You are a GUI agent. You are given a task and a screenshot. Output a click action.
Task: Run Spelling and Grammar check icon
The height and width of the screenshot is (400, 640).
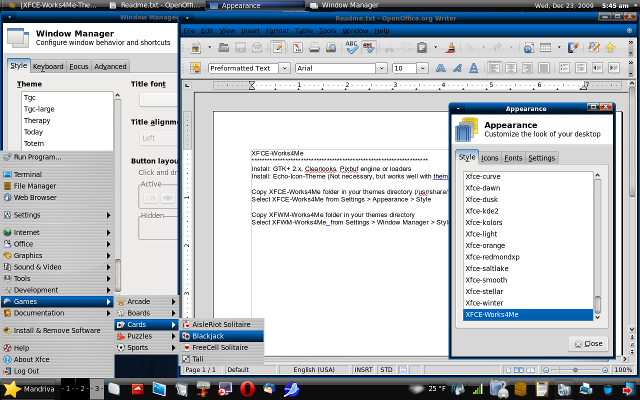(x=351, y=47)
